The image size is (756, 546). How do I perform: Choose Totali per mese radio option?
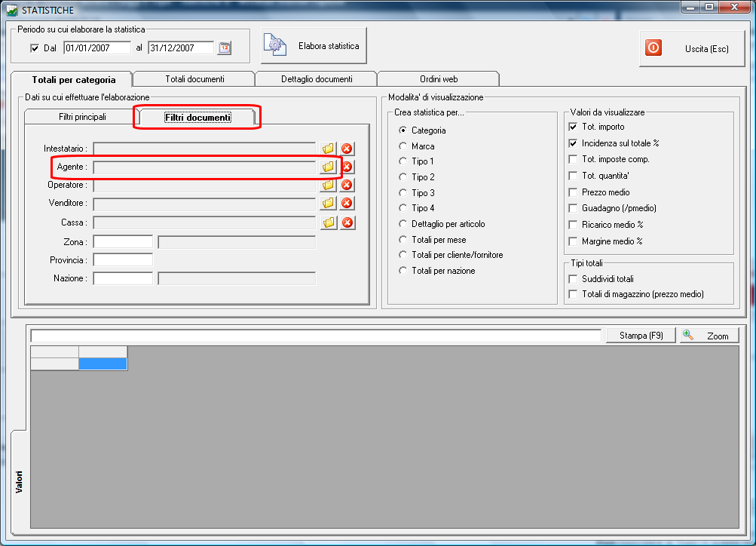[x=402, y=240]
